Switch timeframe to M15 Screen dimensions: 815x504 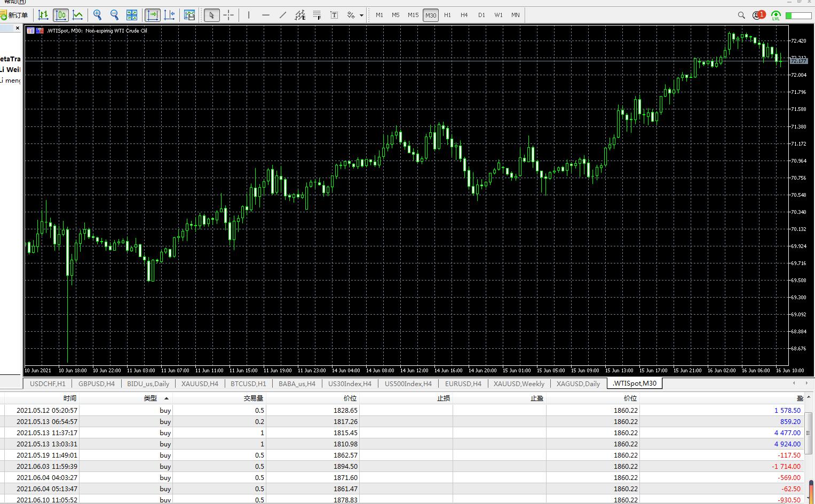coord(413,15)
